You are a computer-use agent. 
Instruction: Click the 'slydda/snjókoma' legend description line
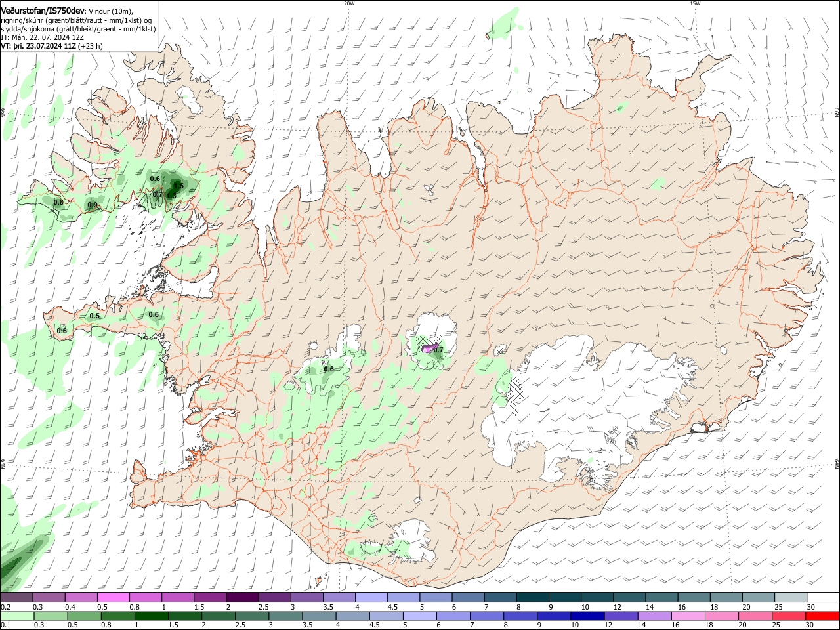click(78, 29)
